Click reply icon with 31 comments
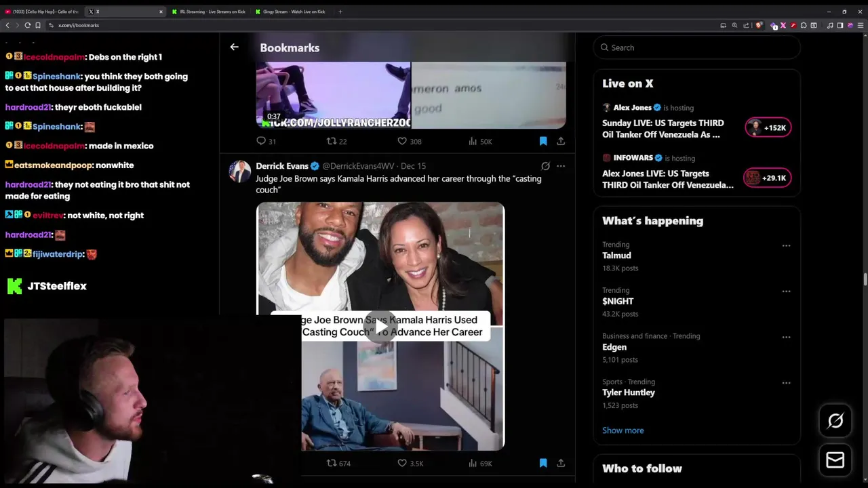The width and height of the screenshot is (868, 488). [261, 141]
